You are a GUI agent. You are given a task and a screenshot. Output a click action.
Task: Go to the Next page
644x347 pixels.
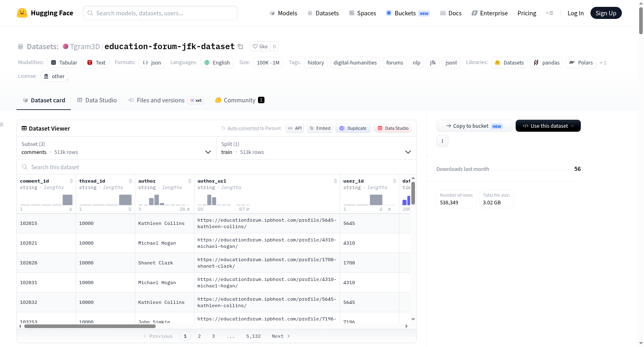click(281, 336)
